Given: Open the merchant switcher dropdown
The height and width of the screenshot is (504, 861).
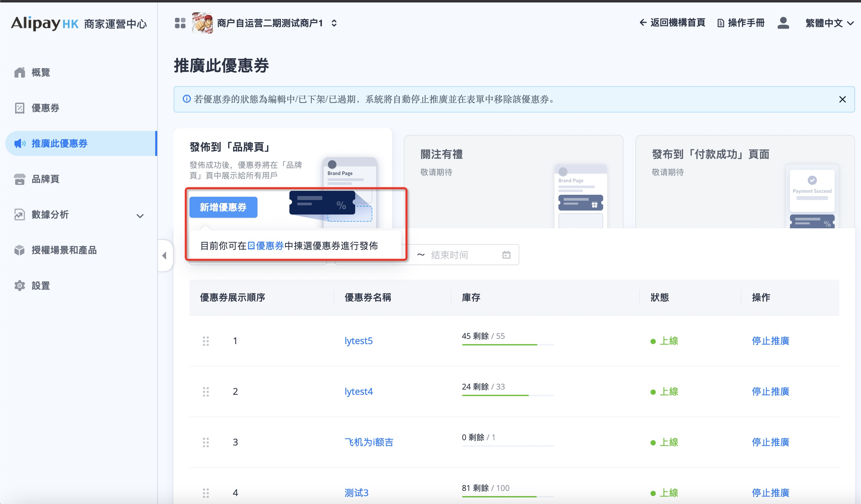Looking at the screenshot, I should click(334, 23).
